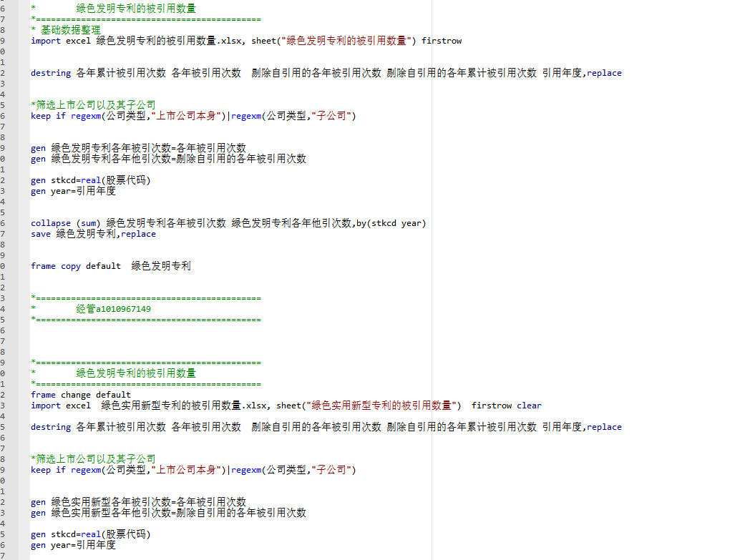Click the word change in frame change default

(76, 395)
